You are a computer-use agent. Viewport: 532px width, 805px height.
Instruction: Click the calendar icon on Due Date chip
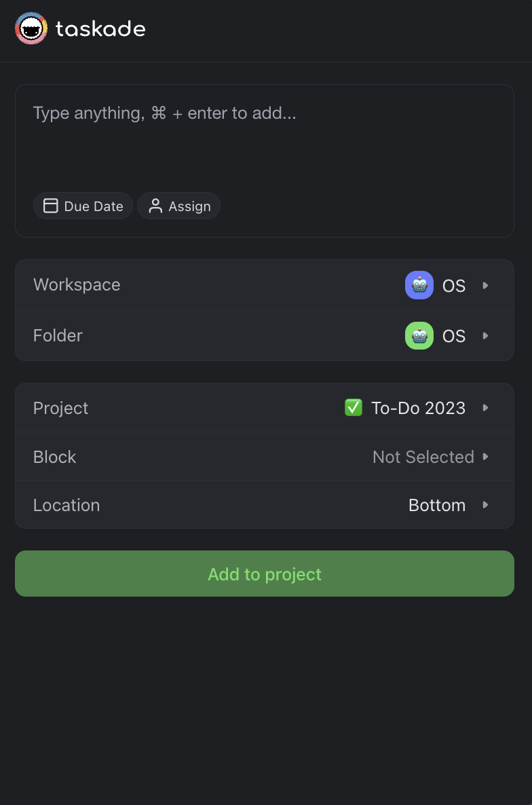tap(50, 205)
